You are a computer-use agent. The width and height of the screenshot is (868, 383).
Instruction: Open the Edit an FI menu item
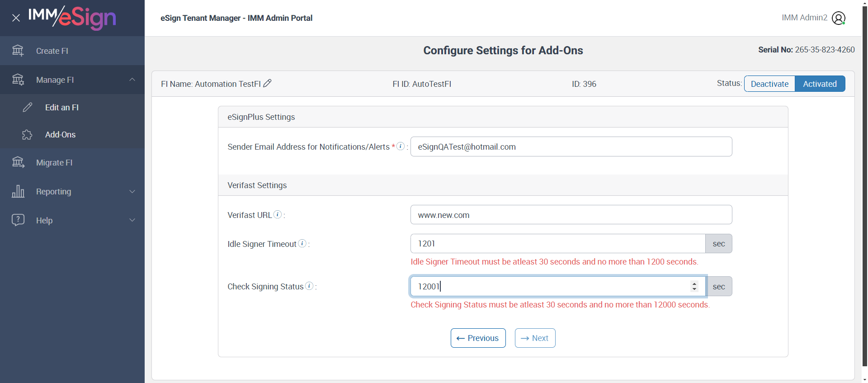pyautogui.click(x=62, y=107)
